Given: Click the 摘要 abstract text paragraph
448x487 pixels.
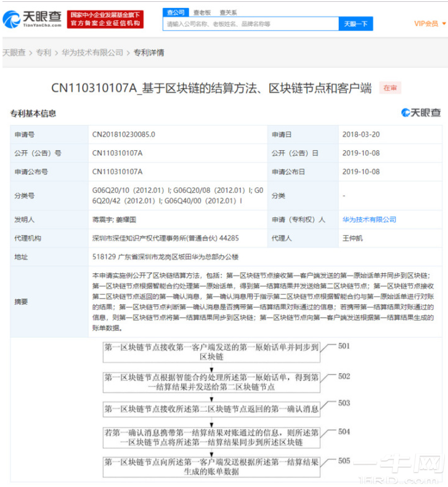Looking at the screenshot, I should (263, 302).
